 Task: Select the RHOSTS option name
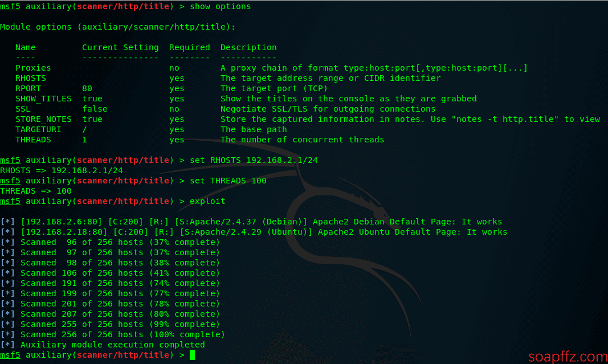tap(31, 78)
